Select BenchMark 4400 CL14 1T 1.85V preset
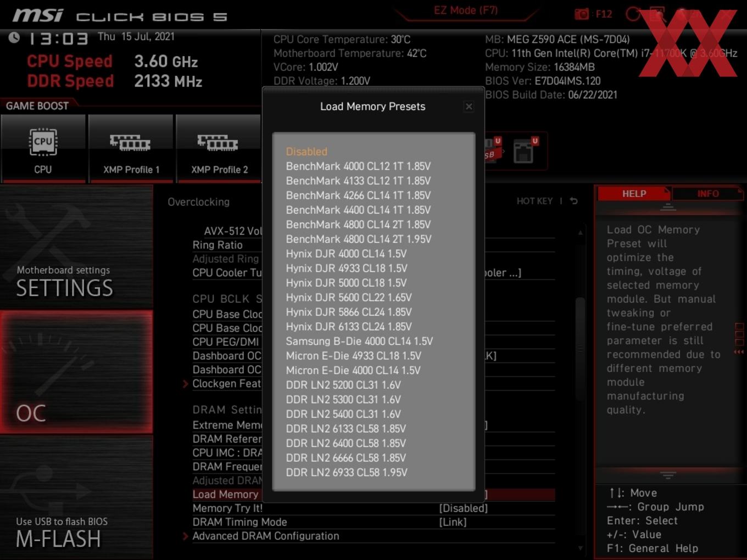Viewport: 747px width, 560px height. coord(358,210)
